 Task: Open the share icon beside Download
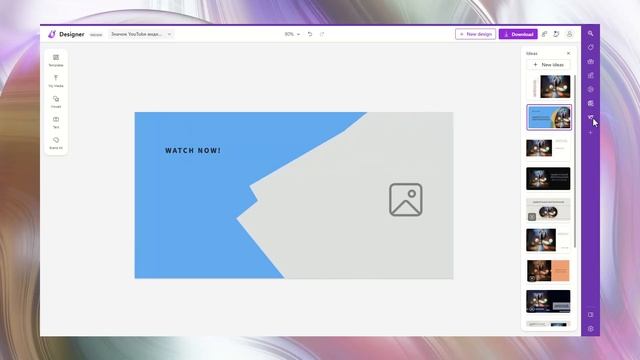[544, 34]
